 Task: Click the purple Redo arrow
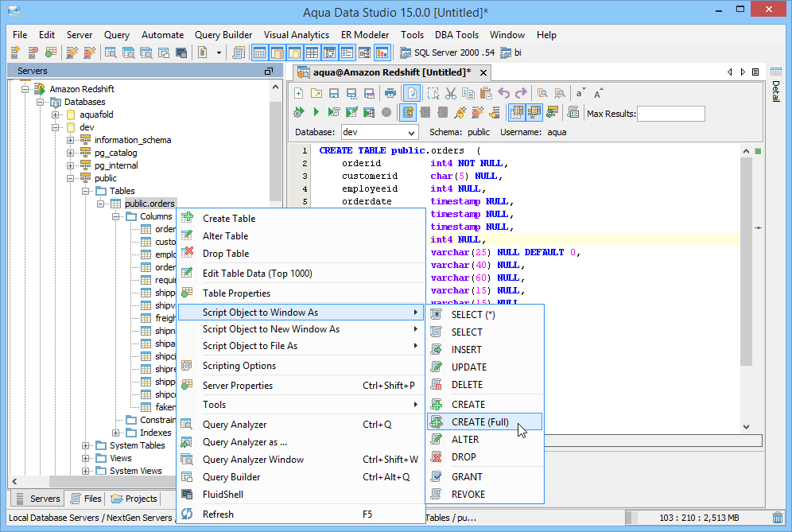521,93
